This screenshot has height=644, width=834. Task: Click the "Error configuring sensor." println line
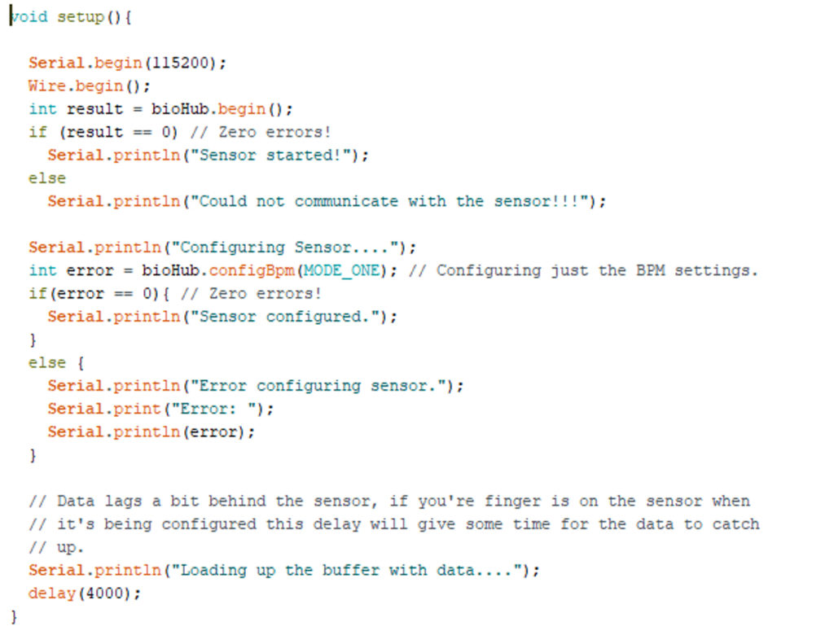[255, 386]
